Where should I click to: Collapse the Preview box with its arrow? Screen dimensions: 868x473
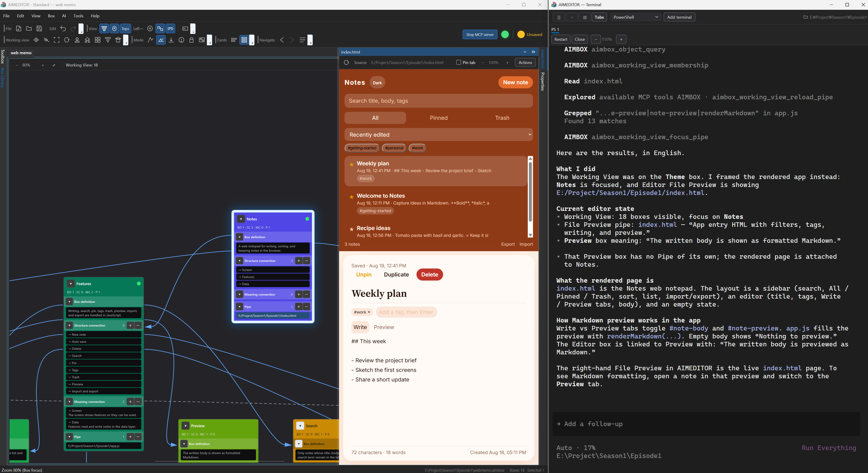(x=185, y=426)
